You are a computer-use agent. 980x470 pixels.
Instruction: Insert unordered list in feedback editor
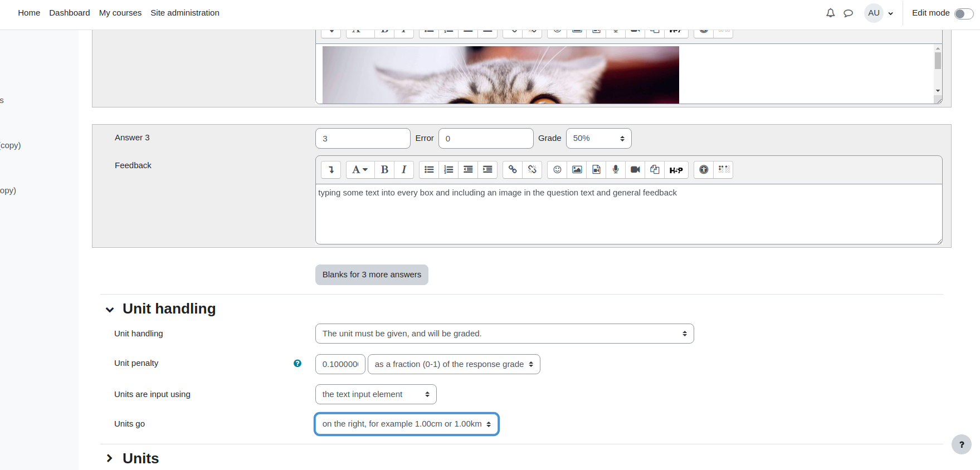[x=429, y=170]
